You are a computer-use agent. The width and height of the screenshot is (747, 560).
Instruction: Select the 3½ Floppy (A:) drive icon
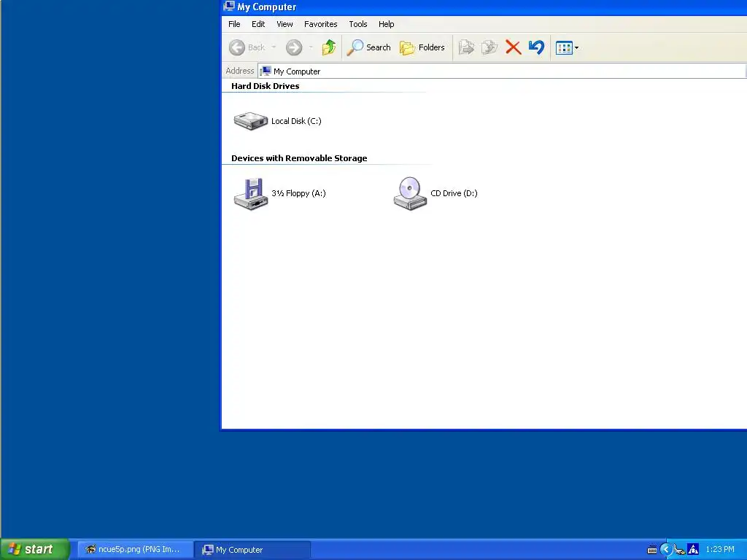(251, 193)
